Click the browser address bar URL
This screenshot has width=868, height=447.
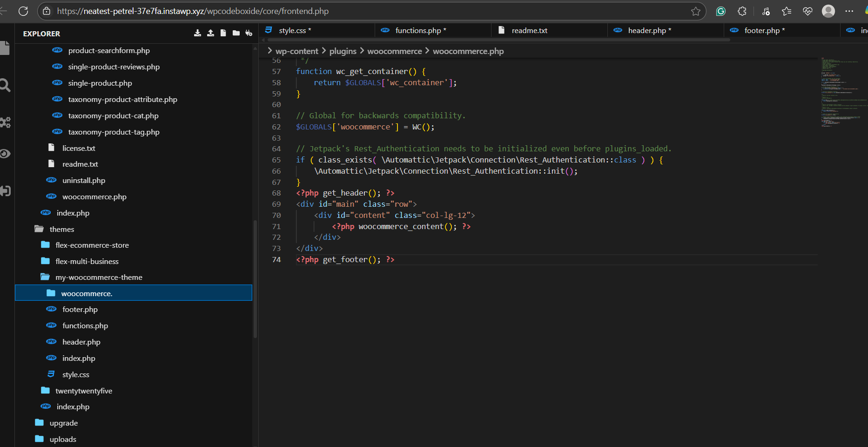click(x=193, y=11)
